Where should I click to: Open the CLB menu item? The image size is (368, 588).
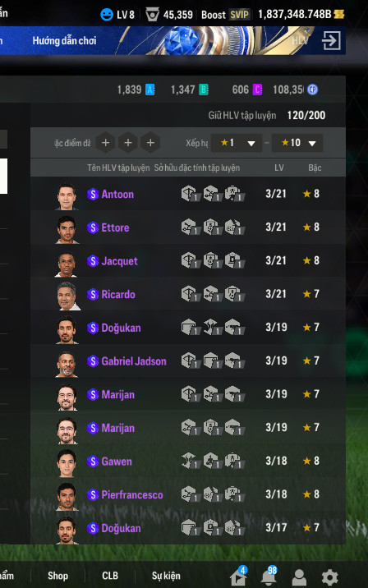[110, 576]
